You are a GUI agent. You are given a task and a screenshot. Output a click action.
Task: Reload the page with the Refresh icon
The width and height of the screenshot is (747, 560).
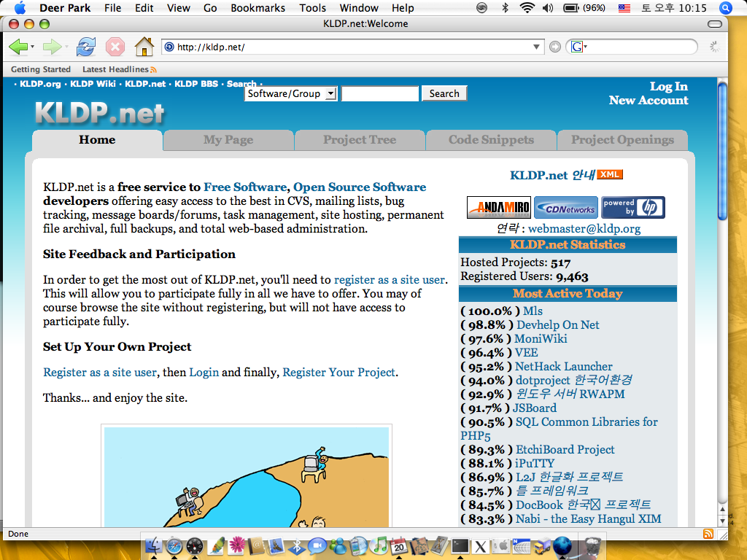(x=86, y=47)
